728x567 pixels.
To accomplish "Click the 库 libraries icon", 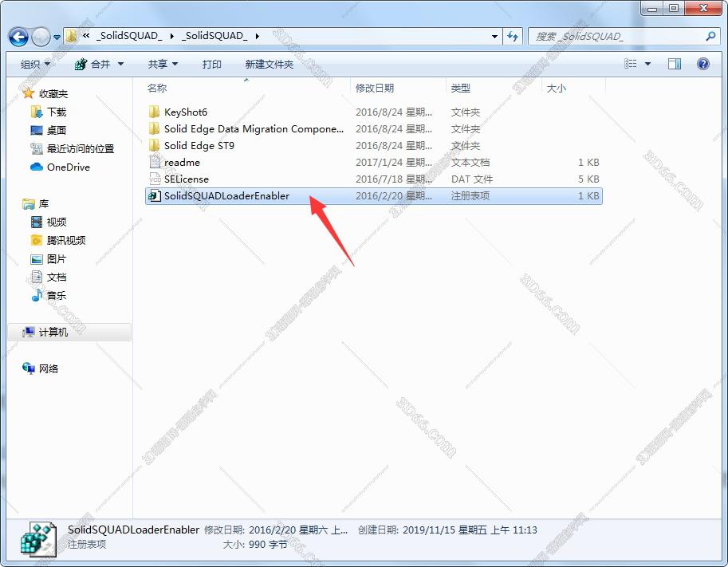I will coord(29,203).
